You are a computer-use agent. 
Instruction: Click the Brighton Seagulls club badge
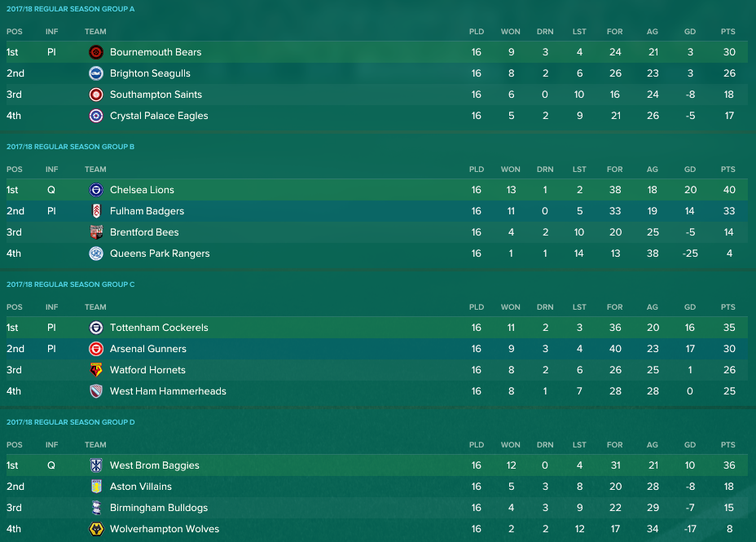click(96, 73)
